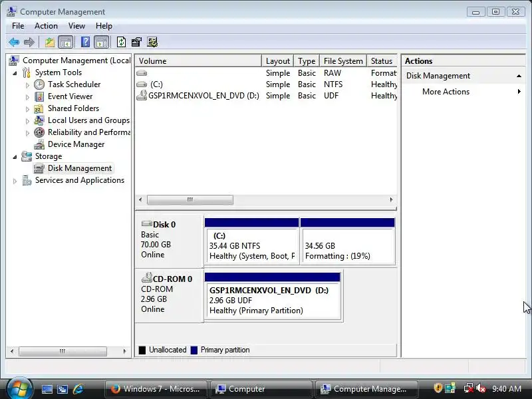The width and height of the screenshot is (532, 399).
Task: Click the Disk Management tree icon
Action: [x=39, y=168]
